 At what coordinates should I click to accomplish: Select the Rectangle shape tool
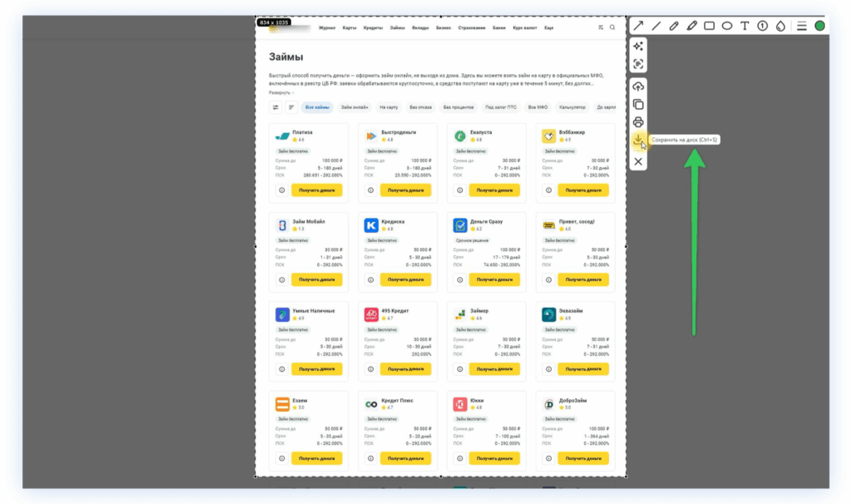709,26
